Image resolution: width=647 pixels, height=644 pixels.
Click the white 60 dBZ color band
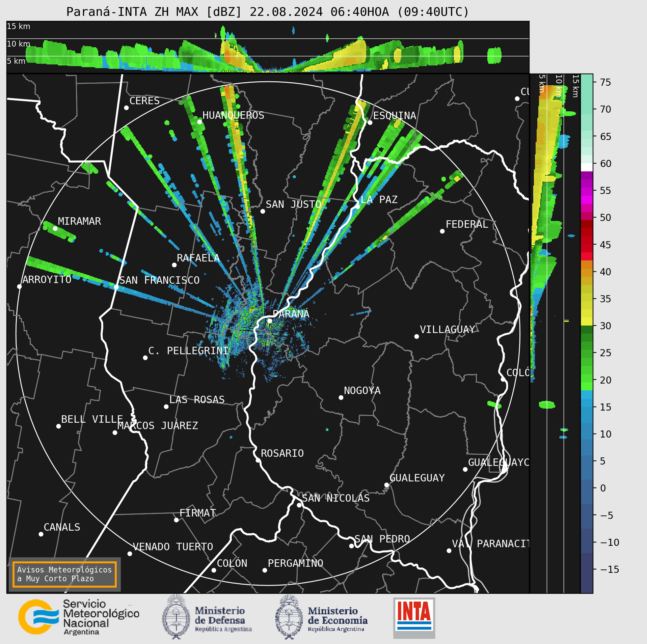(x=587, y=167)
